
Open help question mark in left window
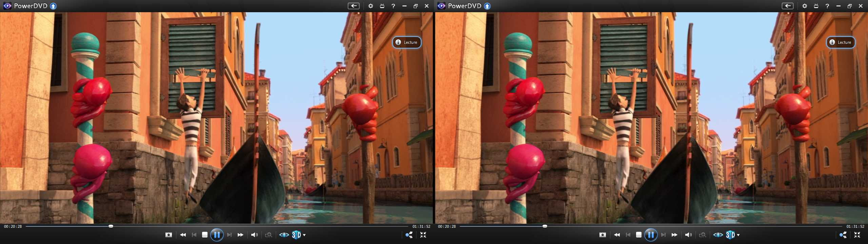coord(393,6)
